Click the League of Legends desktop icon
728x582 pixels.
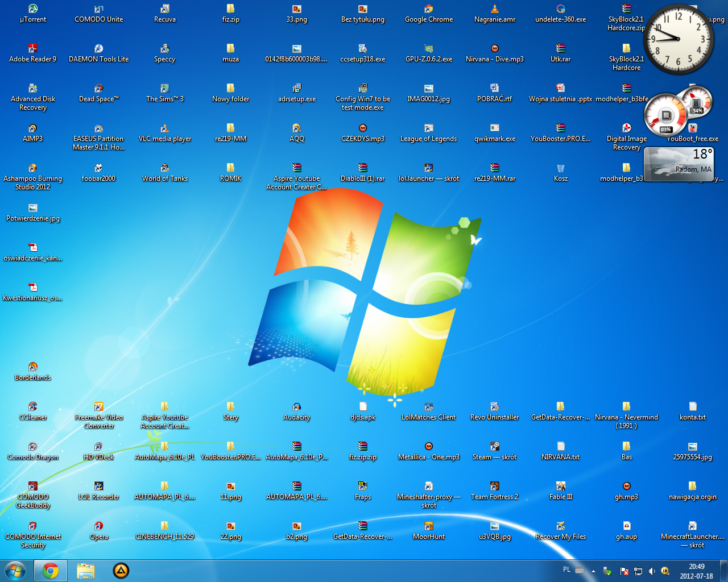428,129
